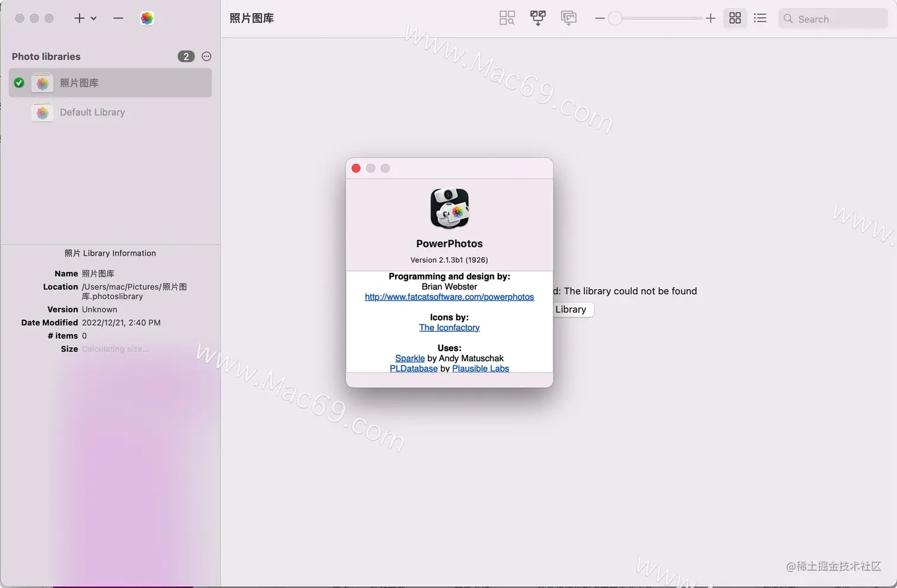Click the Version Unknown value in library info
This screenshot has height=588, width=897.
coord(100,310)
